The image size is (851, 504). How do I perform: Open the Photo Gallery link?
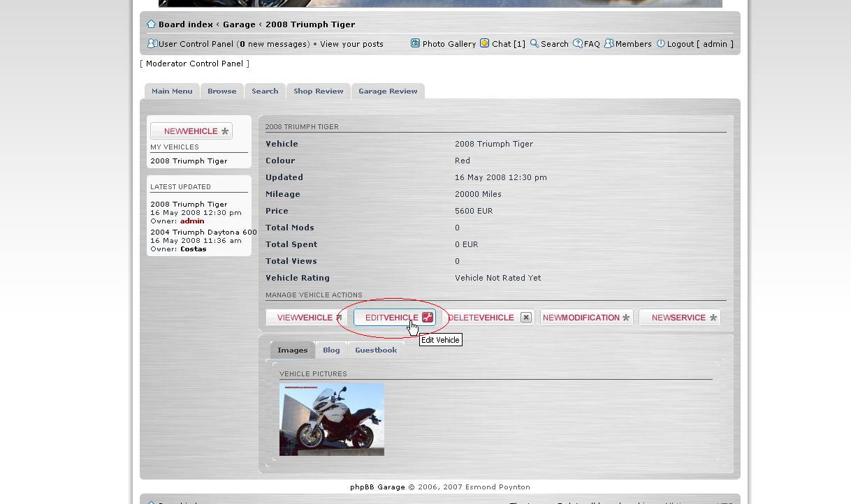[x=449, y=44]
